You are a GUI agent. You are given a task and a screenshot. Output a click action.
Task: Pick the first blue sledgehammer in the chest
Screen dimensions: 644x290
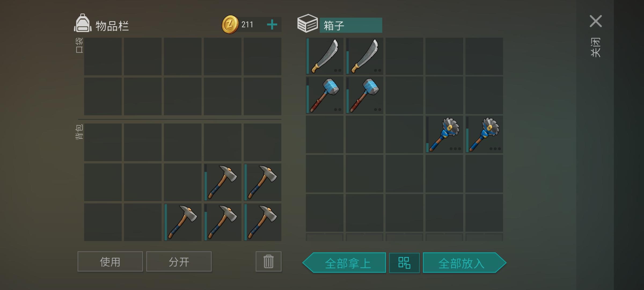325,95
